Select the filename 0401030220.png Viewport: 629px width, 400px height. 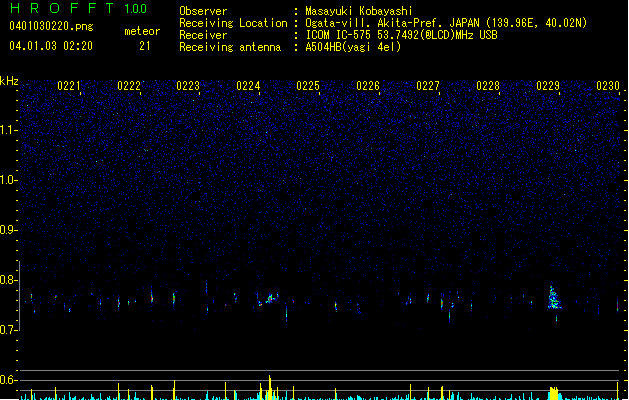point(51,26)
